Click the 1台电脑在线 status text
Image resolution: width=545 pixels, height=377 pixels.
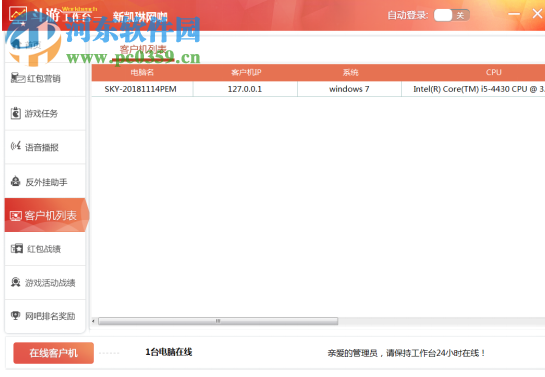click(x=169, y=352)
